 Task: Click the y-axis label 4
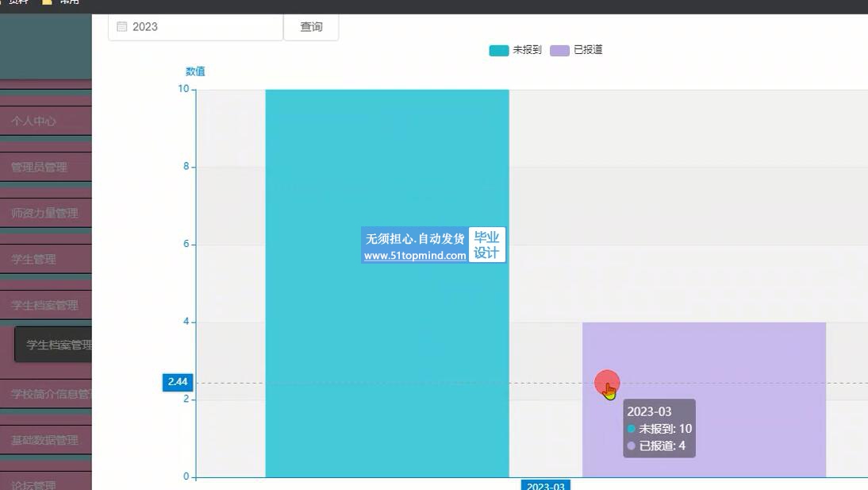(x=186, y=322)
